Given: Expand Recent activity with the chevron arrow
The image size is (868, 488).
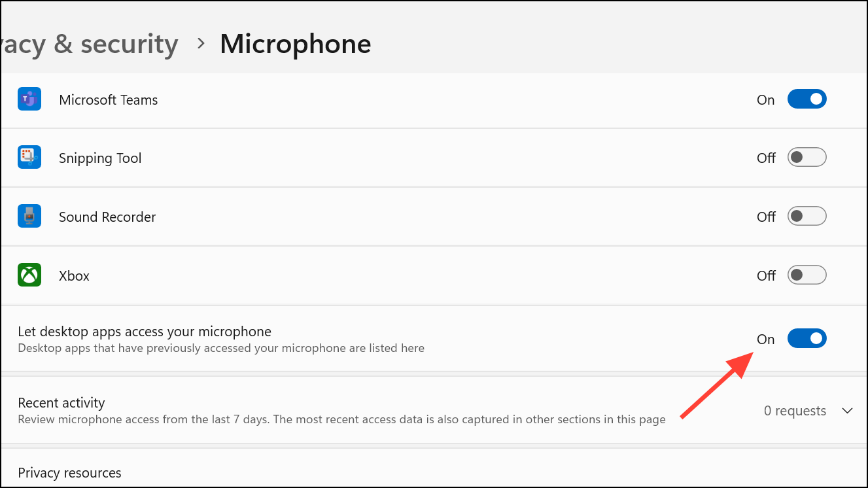Looking at the screenshot, I should click(847, 411).
